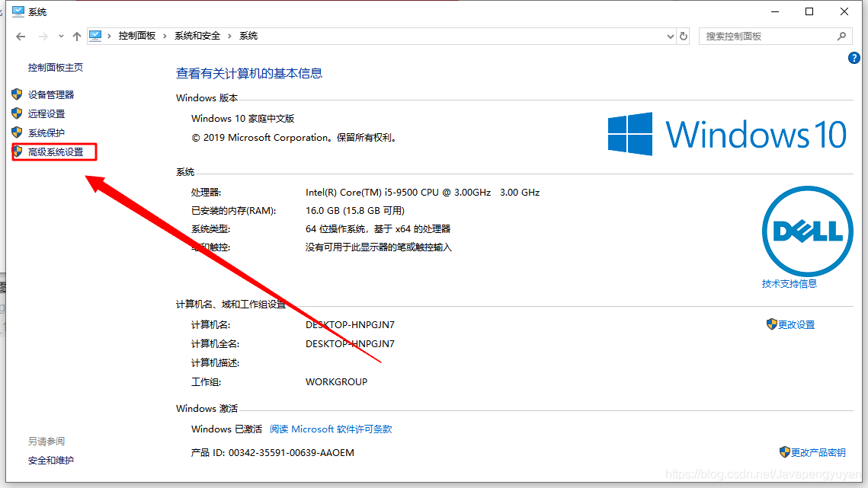
Task: Click the system icon in title bar
Action: [18, 11]
